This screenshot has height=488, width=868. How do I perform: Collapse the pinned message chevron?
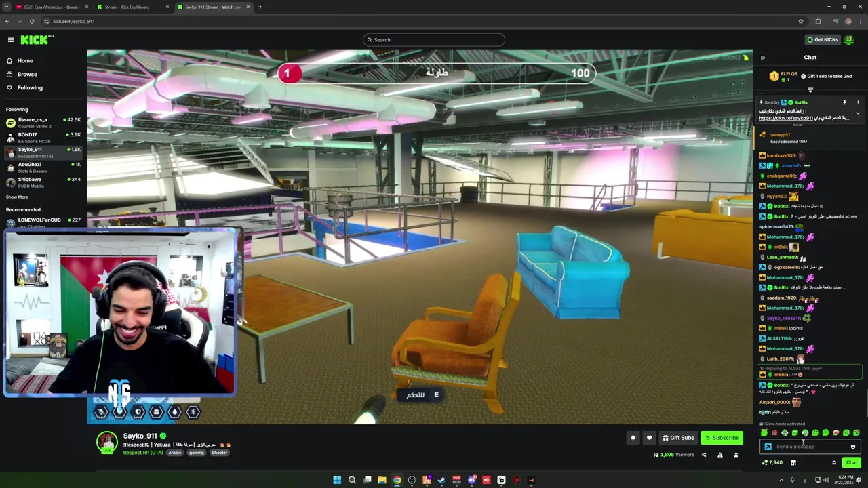pos(858,113)
